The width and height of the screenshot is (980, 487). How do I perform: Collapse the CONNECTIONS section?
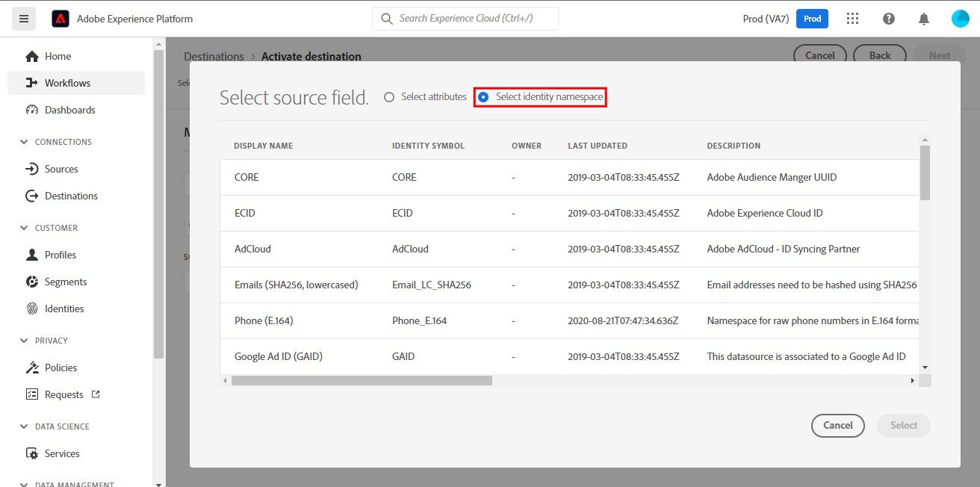point(24,142)
